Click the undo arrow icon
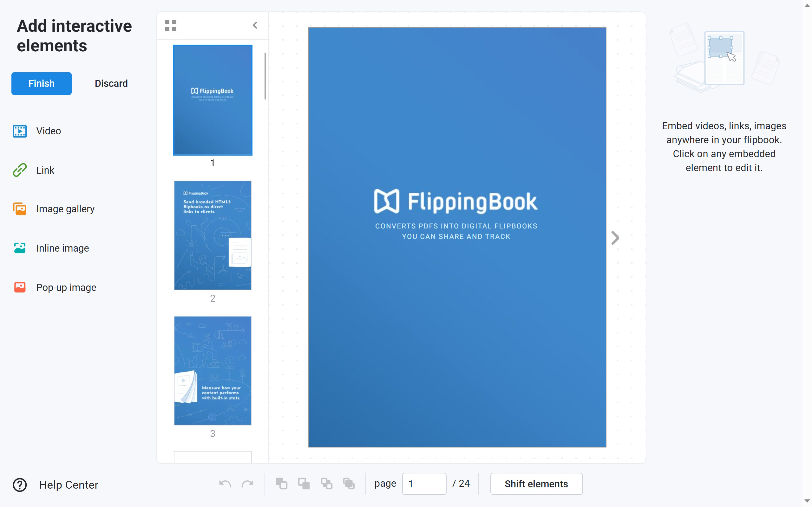The height and width of the screenshot is (507, 812). (x=225, y=484)
